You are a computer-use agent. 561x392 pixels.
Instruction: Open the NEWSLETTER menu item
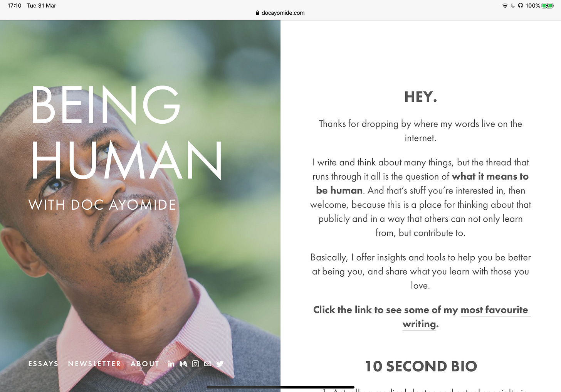(x=94, y=364)
